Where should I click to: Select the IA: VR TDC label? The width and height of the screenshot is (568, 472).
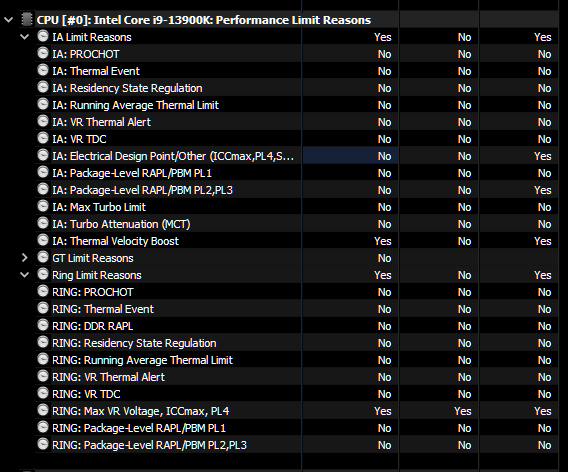coord(79,139)
